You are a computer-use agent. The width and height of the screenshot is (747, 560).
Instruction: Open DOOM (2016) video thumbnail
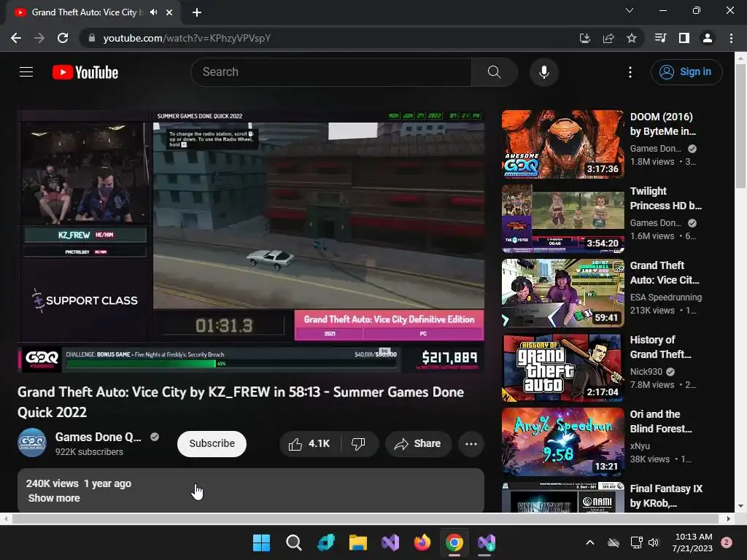tap(562, 144)
